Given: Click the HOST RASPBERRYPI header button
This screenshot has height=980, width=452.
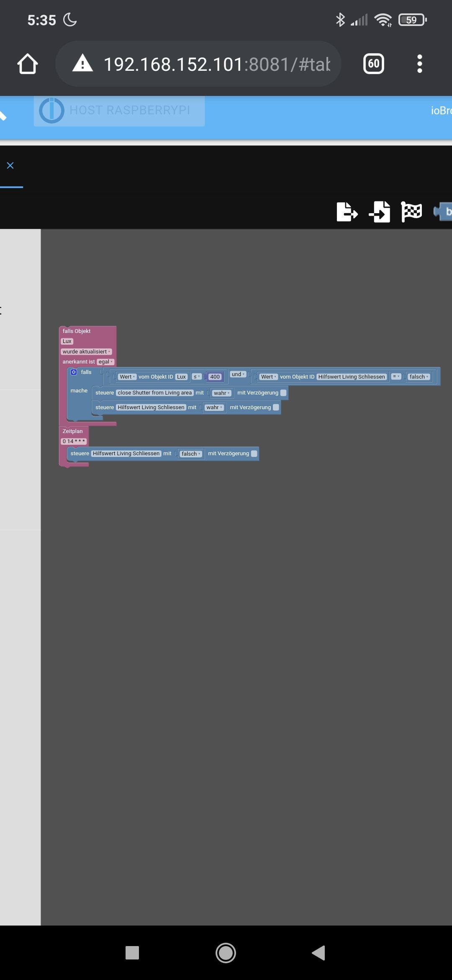Looking at the screenshot, I should pos(119,111).
